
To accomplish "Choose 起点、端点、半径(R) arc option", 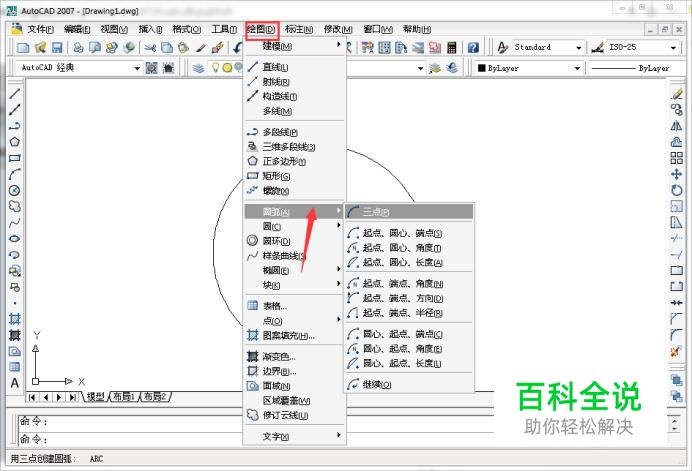I will tap(409, 313).
